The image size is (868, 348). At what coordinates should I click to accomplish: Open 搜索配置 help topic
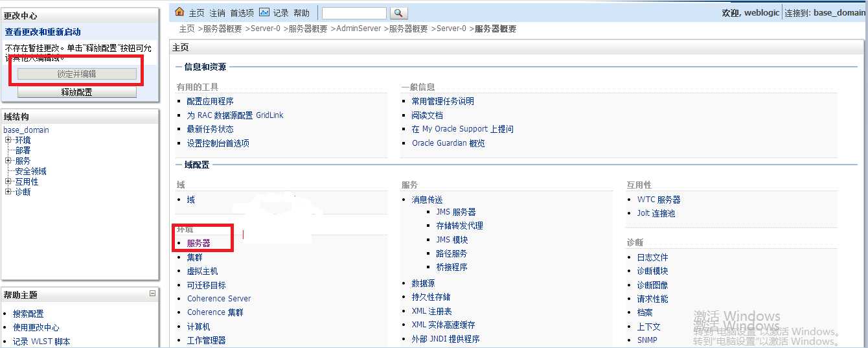tap(29, 314)
